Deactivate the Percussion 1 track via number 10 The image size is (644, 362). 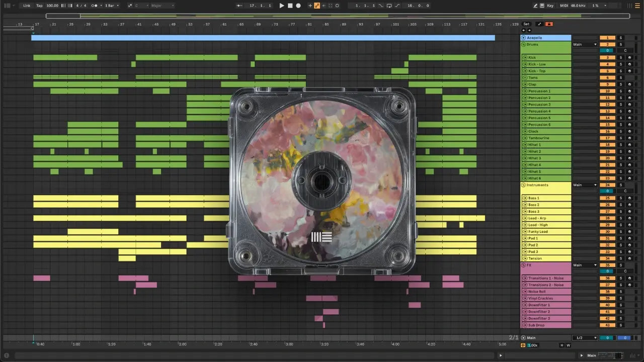click(607, 91)
